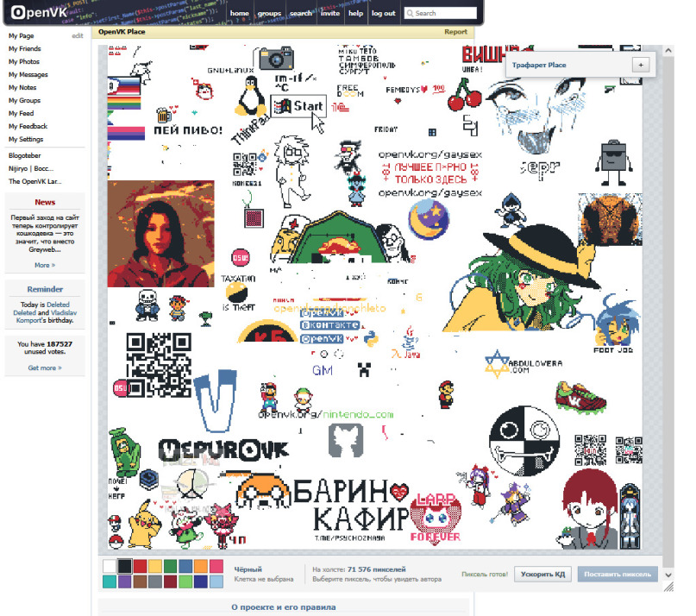Open My Notes
The height and width of the screenshot is (616, 696).
click(22, 87)
